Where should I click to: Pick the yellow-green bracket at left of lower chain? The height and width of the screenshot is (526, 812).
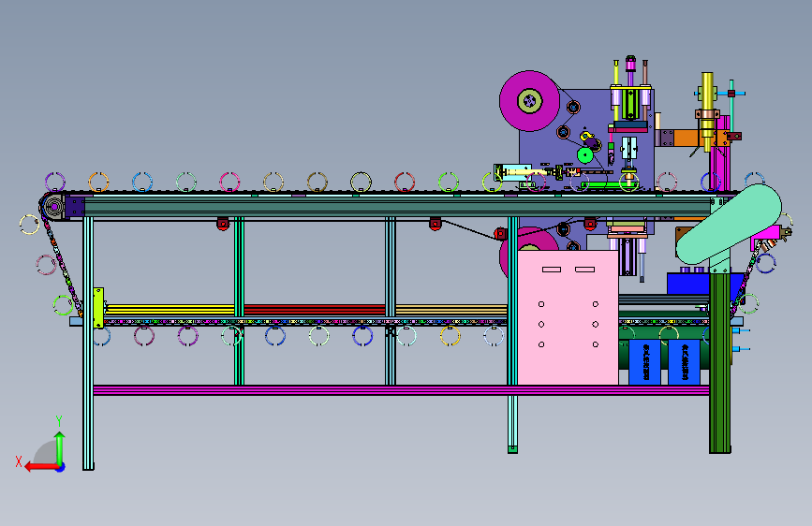(98, 308)
